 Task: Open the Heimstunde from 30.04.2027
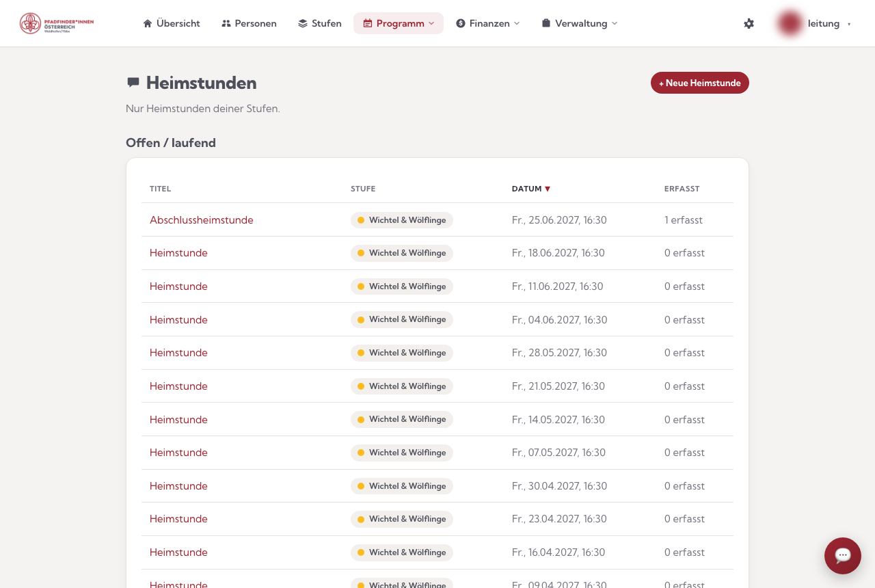coord(178,486)
